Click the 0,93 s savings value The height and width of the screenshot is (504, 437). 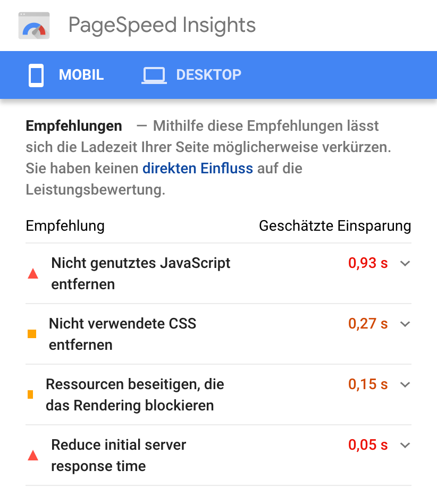(x=368, y=263)
